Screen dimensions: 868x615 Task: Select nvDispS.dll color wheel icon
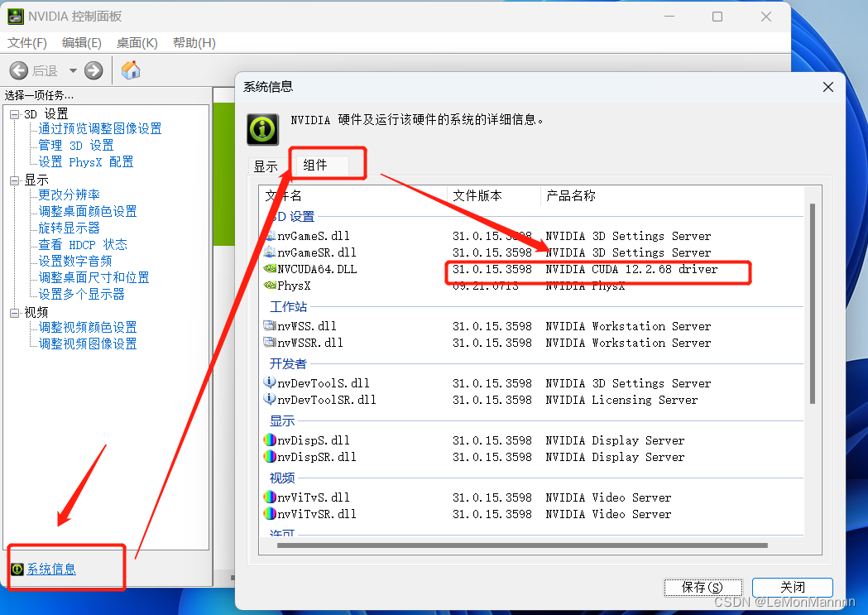270,440
